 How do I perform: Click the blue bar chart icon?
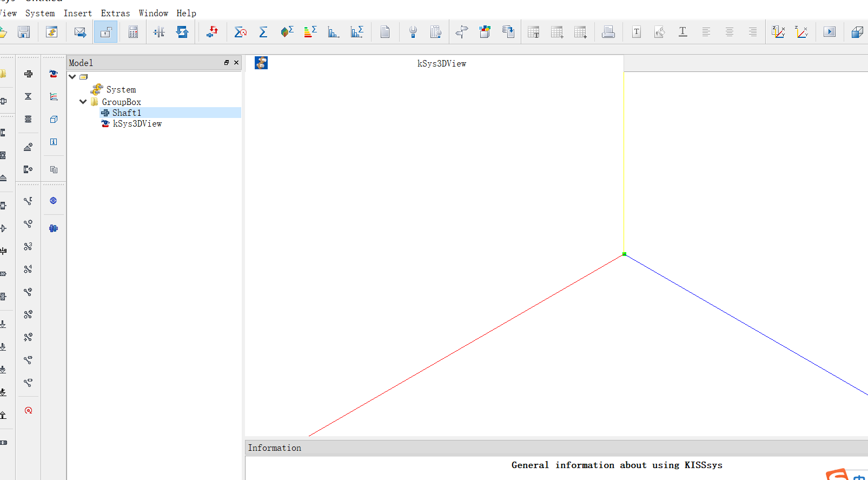tap(333, 32)
